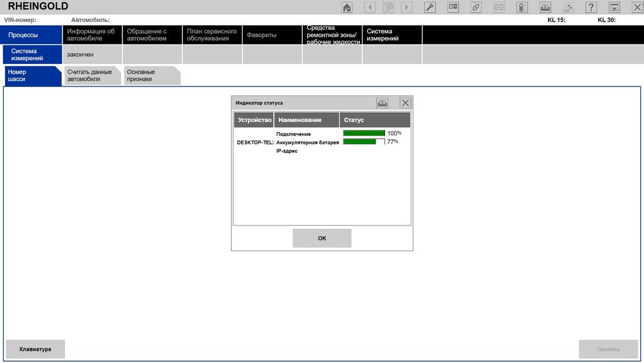Select the Номер шасси step
The width and height of the screenshot is (644, 363).
click(x=32, y=75)
